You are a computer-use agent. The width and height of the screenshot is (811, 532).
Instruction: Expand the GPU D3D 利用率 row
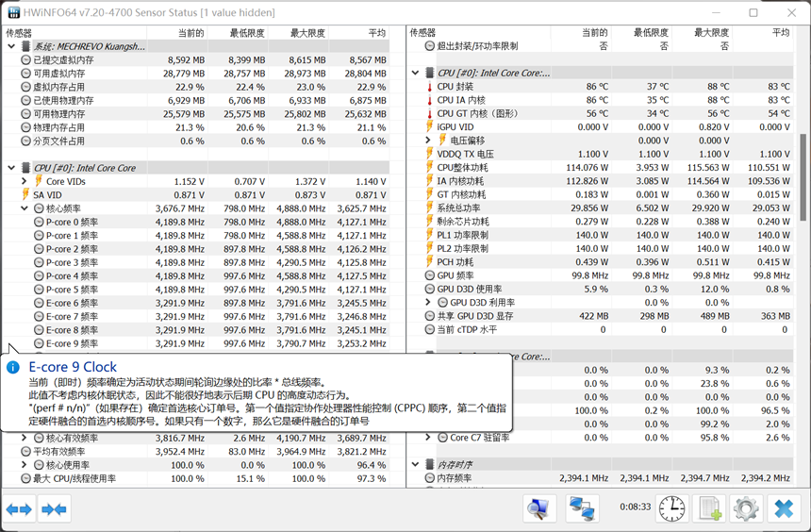(x=428, y=302)
